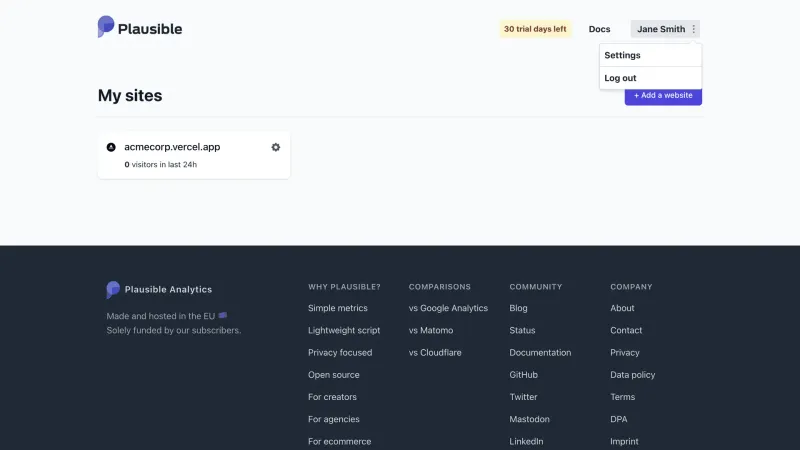
Task: Click the COMPANY column heading
Action: (631, 287)
